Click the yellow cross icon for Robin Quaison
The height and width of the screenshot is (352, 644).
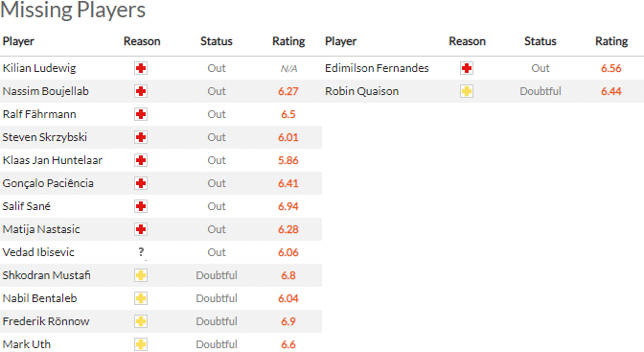pyautogui.click(x=467, y=91)
